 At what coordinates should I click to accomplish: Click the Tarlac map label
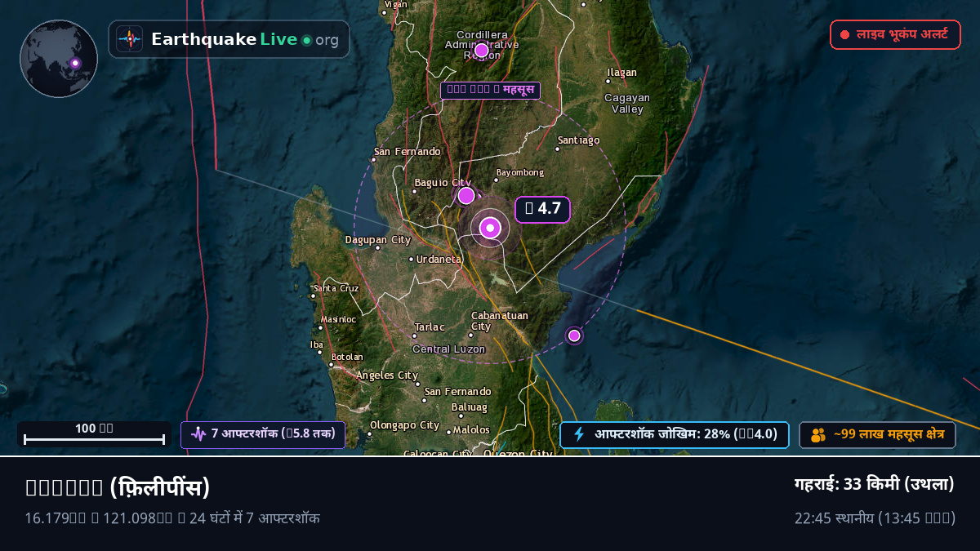pyautogui.click(x=430, y=327)
